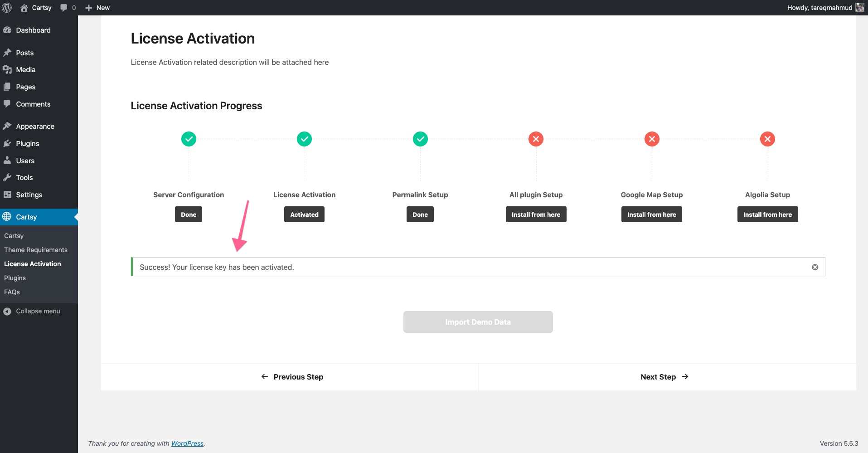868x453 pixels.
Task: Click the plus icon beside New
Action: [89, 8]
